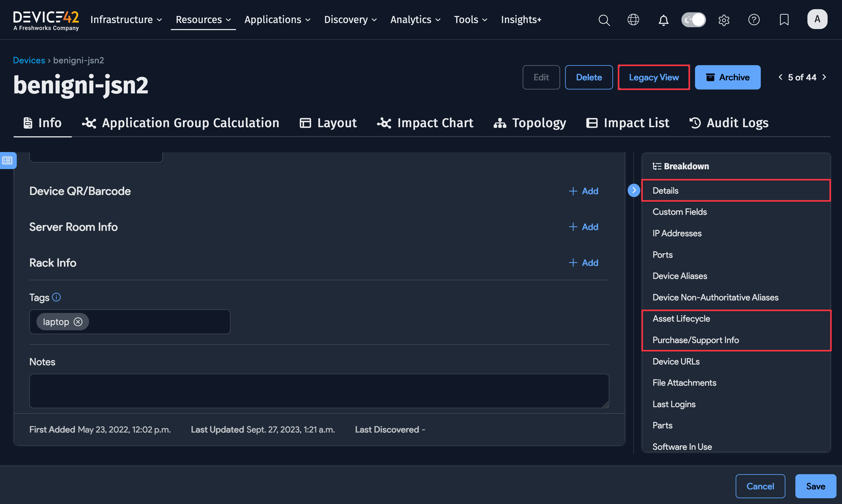Viewport: 842px width, 504px height.
Task: Open the settings gear icon
Action: [724, 20]
